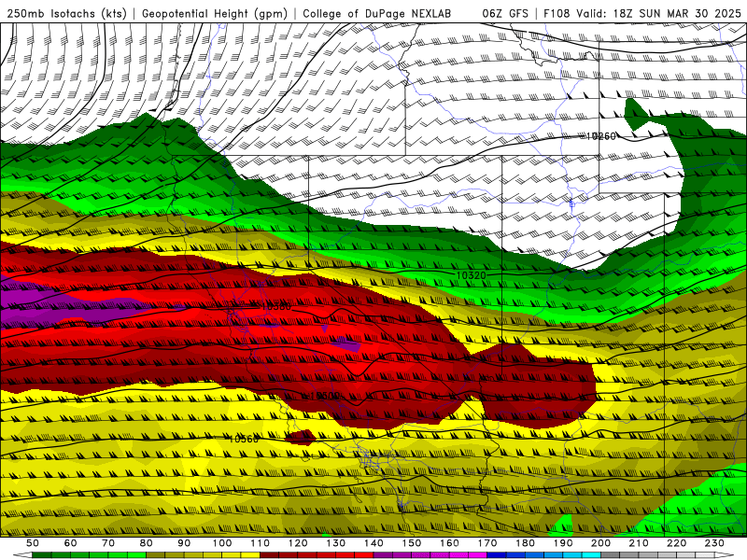
Task: Click the 140 value on the color scale
Action: tap(374, 543)
